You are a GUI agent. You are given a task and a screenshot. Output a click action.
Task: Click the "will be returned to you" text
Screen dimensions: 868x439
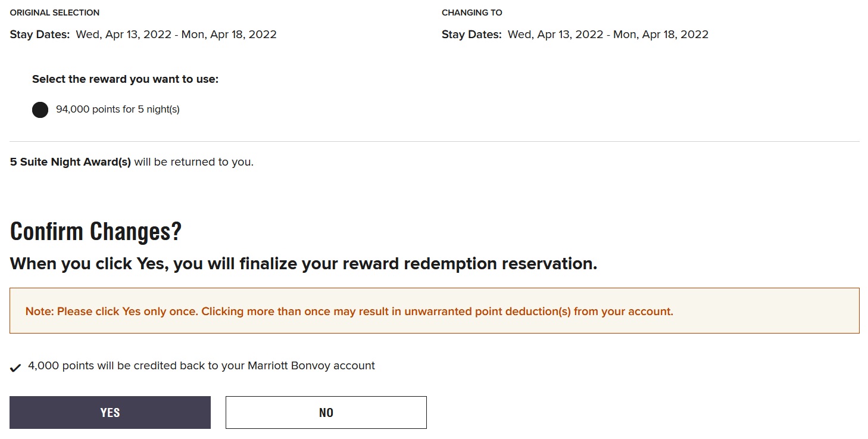pyautogui.click(x=194, y=162)
